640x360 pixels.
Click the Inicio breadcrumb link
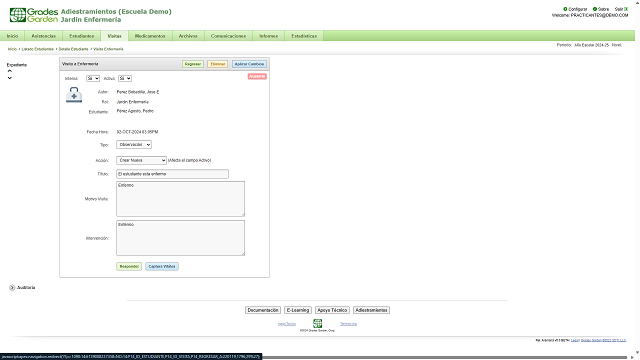[x=12, y=49]
